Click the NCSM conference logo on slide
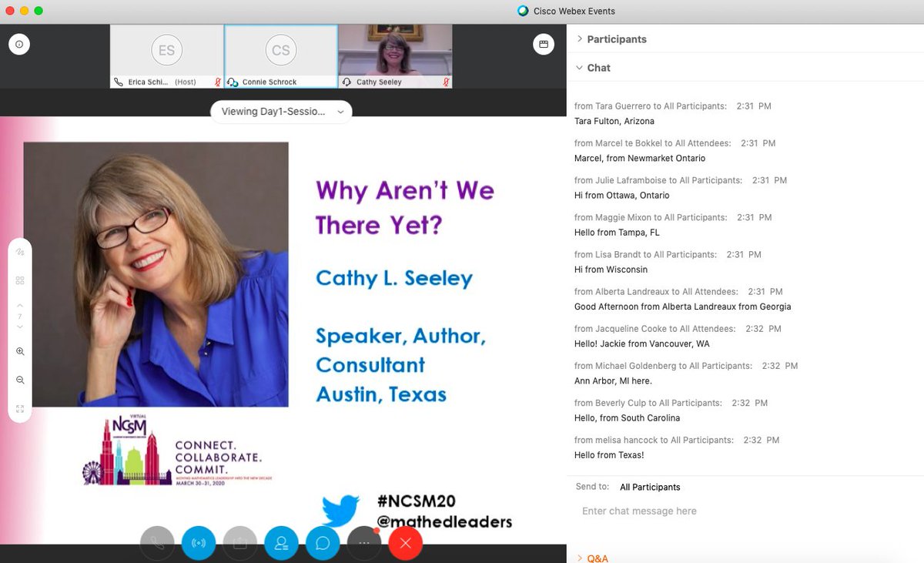Screen dimensions: 924x563 pos(178,450)
